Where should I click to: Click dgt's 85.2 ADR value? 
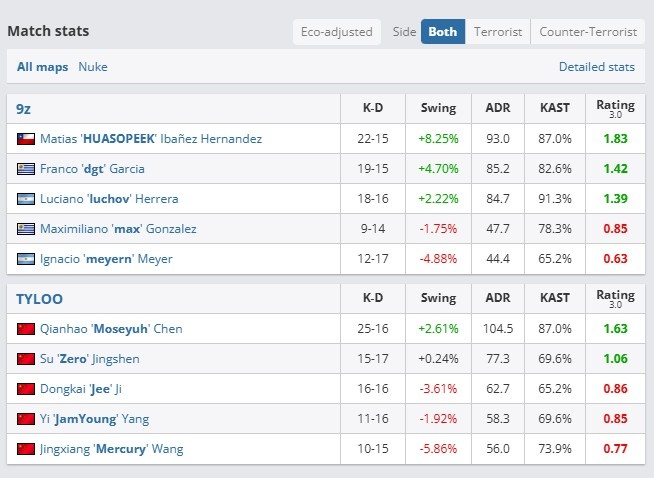(498, 169)
